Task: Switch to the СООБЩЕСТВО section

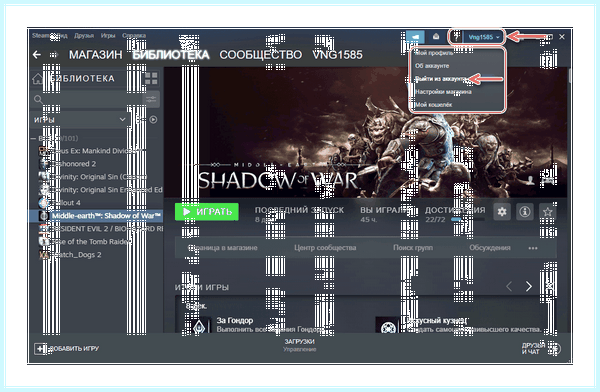Action: point(261,55)
